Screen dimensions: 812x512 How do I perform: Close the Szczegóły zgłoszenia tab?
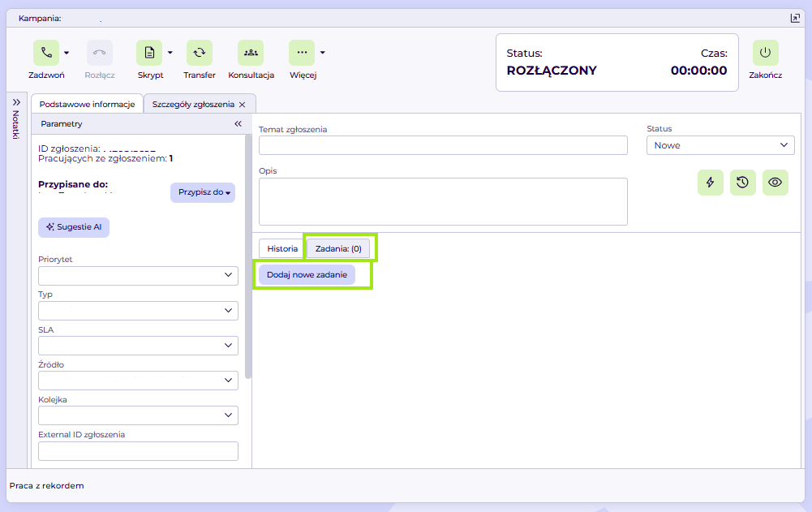point(242,105)
